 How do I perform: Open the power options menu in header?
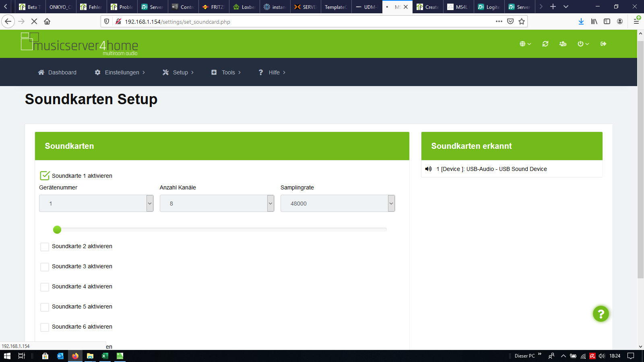(x=583, y=44)
